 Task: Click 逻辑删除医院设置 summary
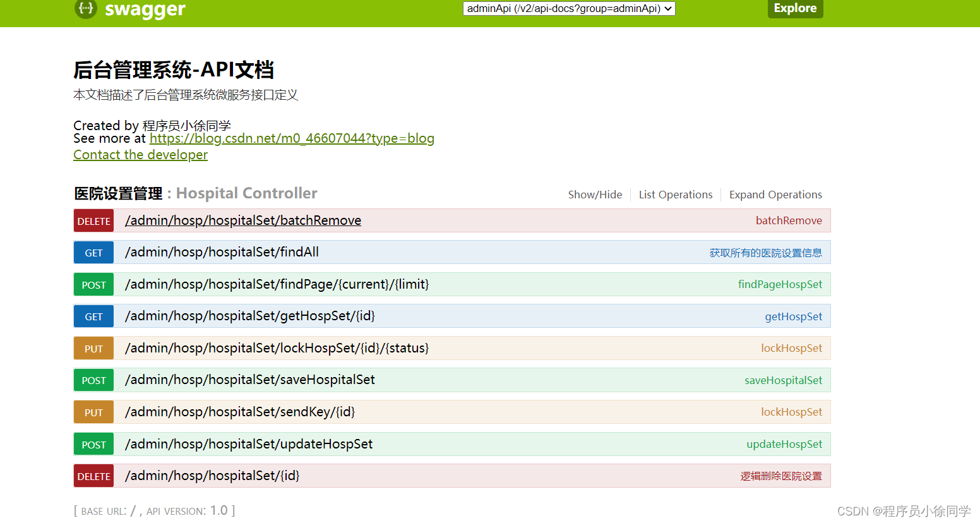click(781, 476)
